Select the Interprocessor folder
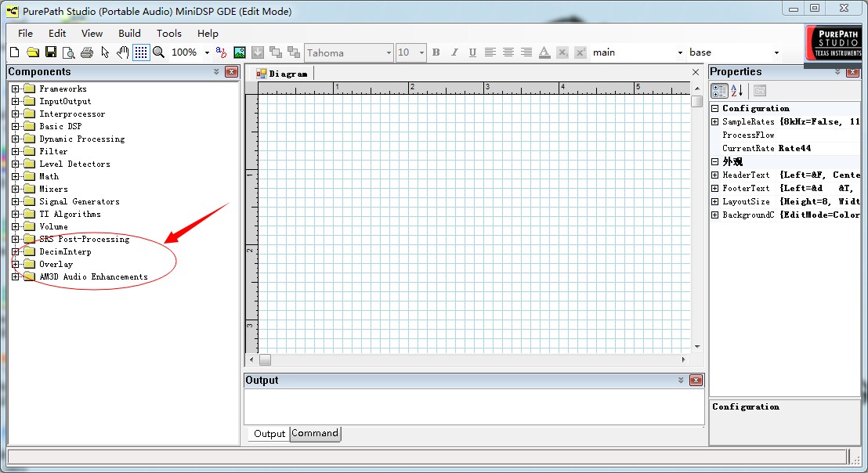The width and height of the screenshot is (868, 473). coord(72,114)
